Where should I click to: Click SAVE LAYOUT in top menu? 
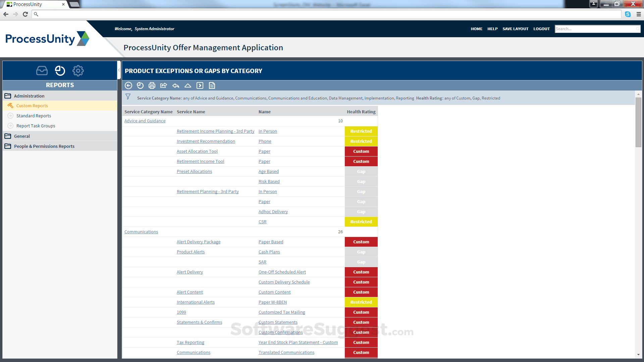515,29
